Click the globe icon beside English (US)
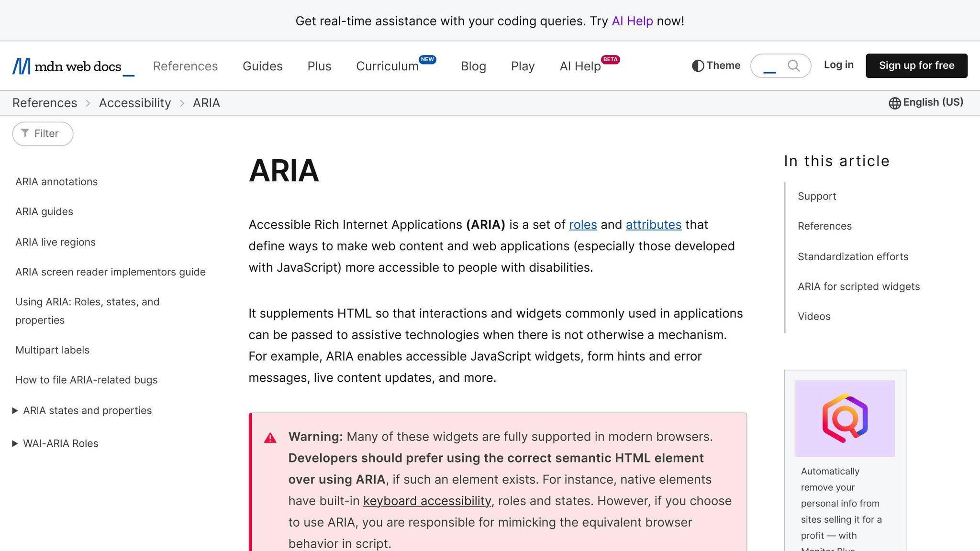The height and width of the screenshot is (551, 980). (894, 102)
